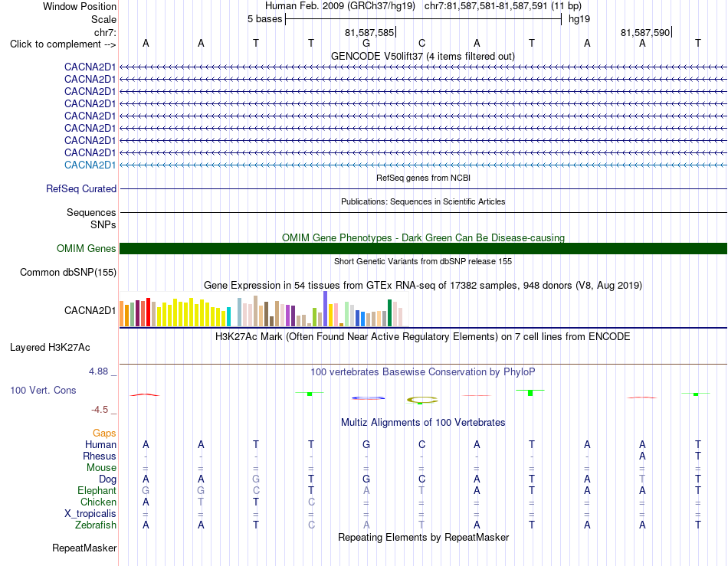728x566 pixels.
Task: Click the chr7: ruler label
Action: tap(105, 32)
